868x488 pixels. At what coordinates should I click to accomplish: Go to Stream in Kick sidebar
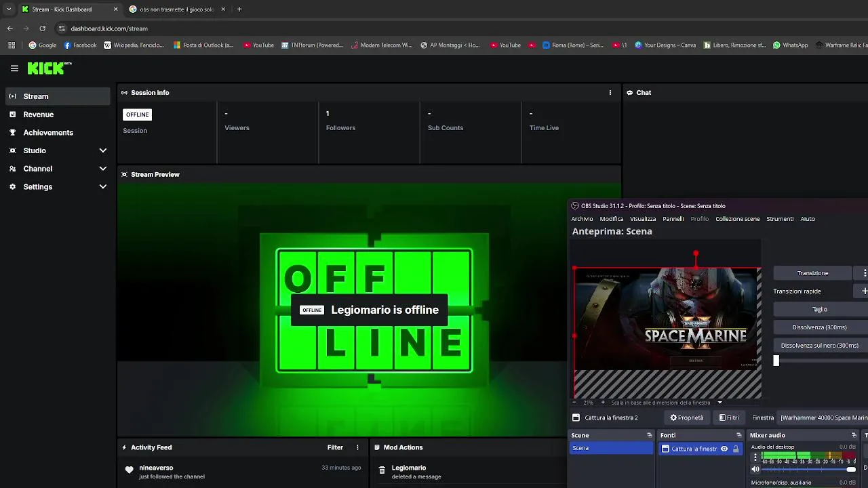(x=57, y=96)
